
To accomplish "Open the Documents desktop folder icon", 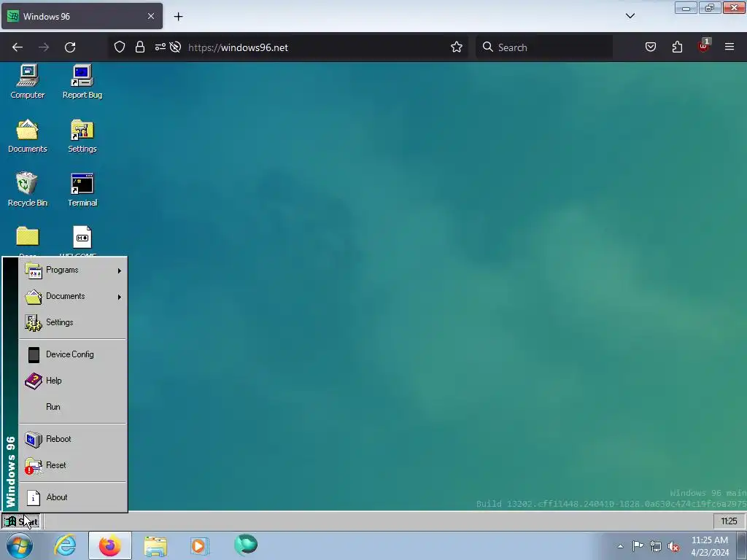I will [28, 136].
